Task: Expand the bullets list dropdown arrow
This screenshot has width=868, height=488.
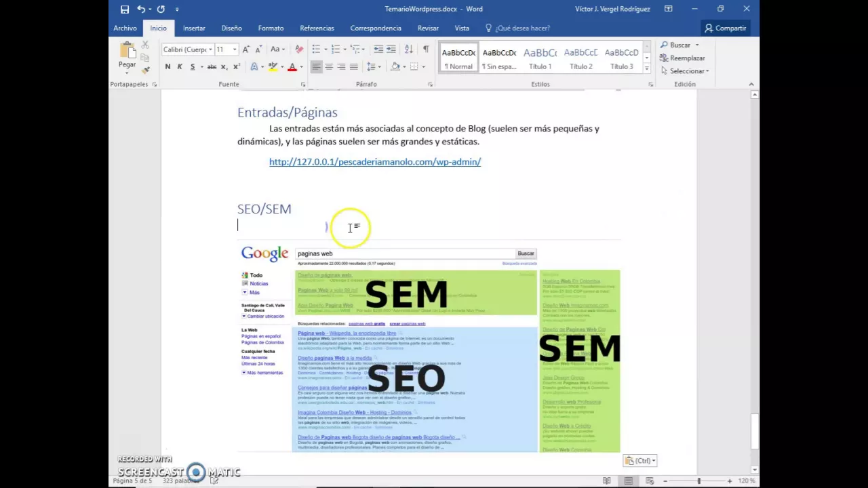Action: [x=325, y=49]
